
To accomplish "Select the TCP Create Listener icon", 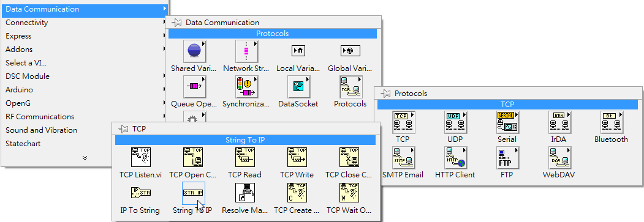I will [297, 193].
